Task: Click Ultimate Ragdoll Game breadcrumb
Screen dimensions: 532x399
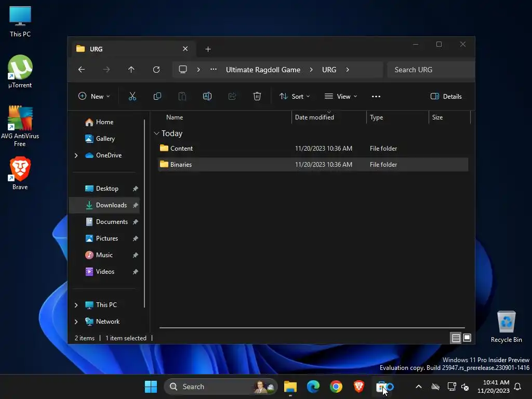Action: click(x=263, y=70)
